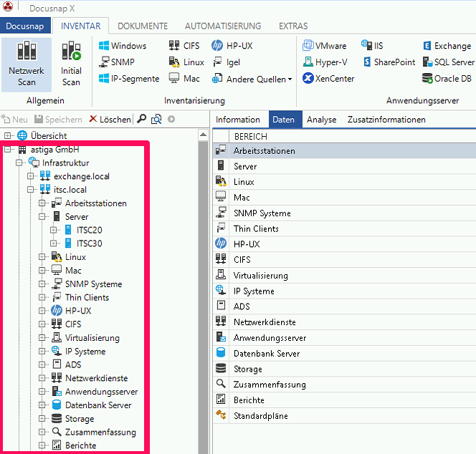This screenshot has width=476, height=454.
Task: Click the tree panel vertical scrollbar
Action: tap(203, 286)
